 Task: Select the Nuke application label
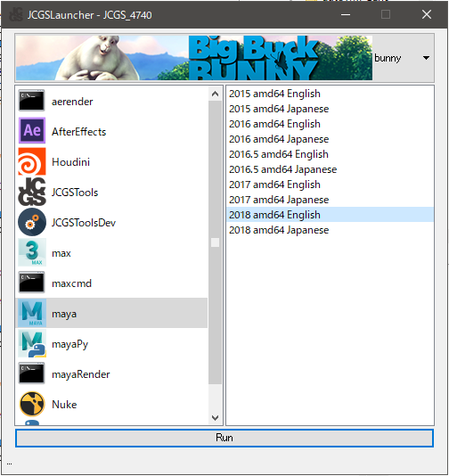coord(64,405)
